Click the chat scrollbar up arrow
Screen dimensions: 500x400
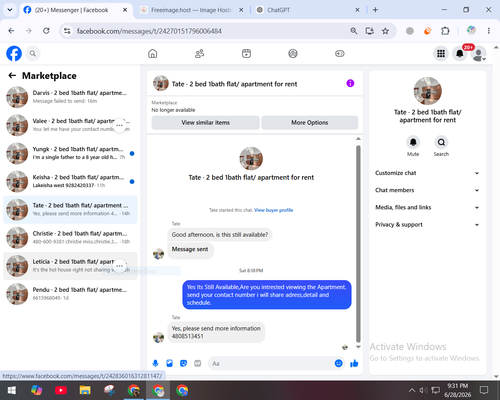358,139
